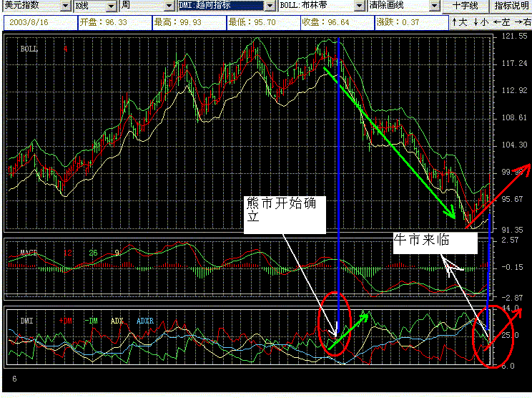Zoom out with the ↓小 button

pos(481,22)
